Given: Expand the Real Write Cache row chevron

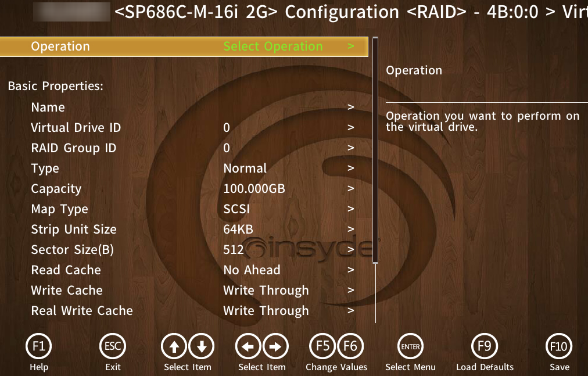Looking at the screenshot, I should pyautogui.click(x=350, y=310).
